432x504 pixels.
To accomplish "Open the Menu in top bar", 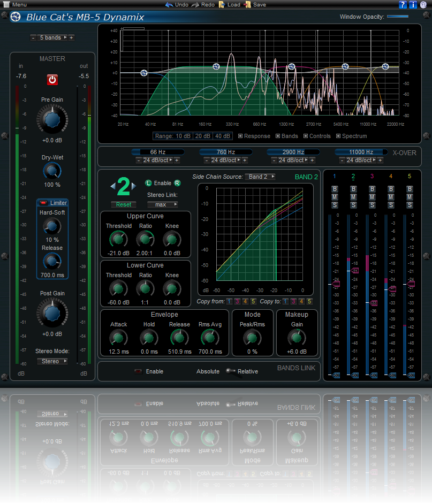I will tap(15, 4).
